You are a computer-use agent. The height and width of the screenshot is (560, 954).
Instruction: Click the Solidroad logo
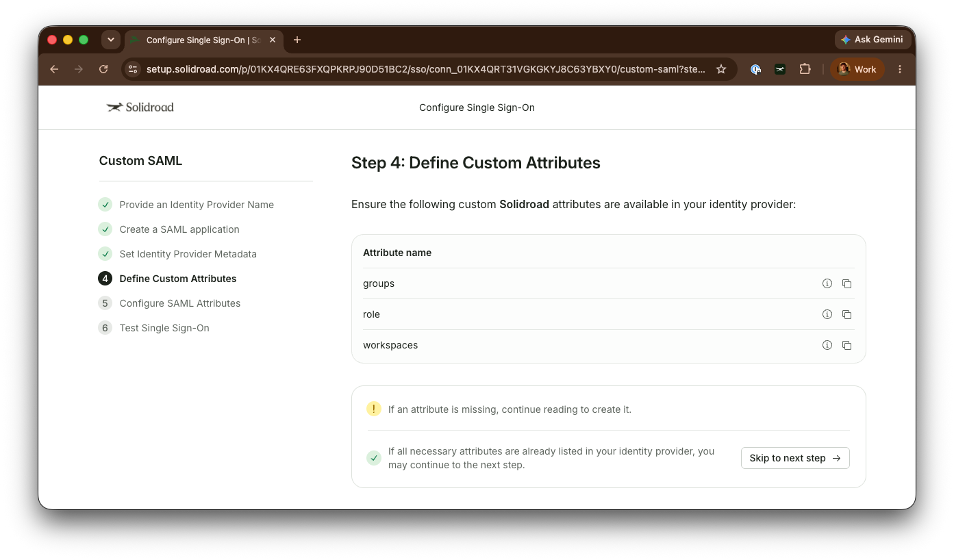coord(140,107)
